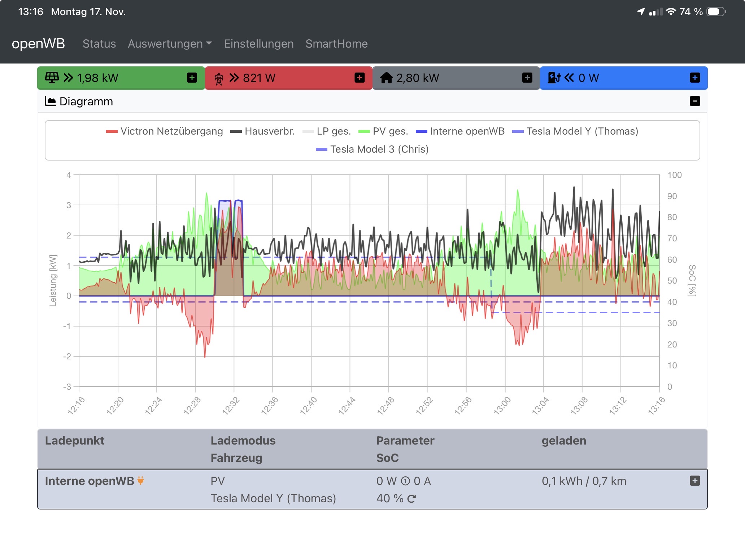The image size is (745, 560).
Task: Click the charging station icon
Action: coord(554,78)
